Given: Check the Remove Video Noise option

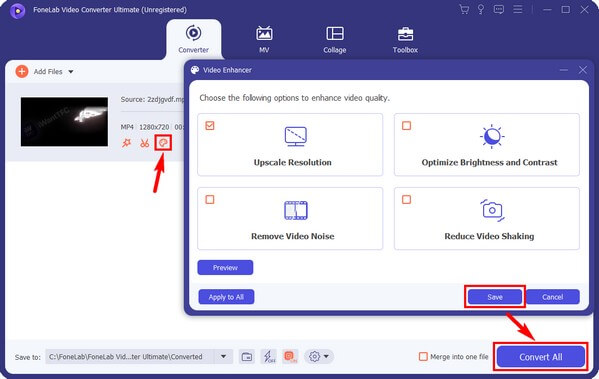Looking at the screenshot, I should (x=210, y=199).
